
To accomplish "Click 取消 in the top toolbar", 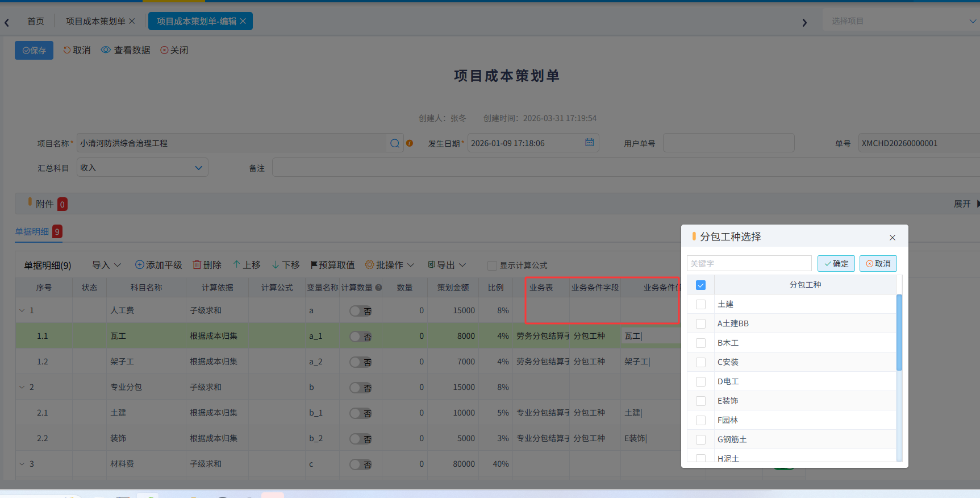I will (77, 50).
